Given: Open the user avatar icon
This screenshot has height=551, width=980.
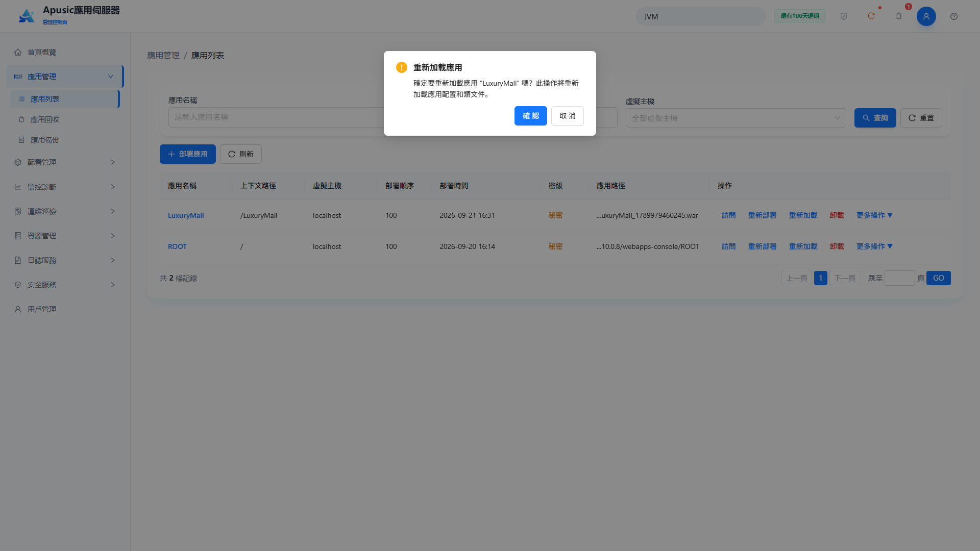Looking at the screenshot, I should tap(926, 16).
